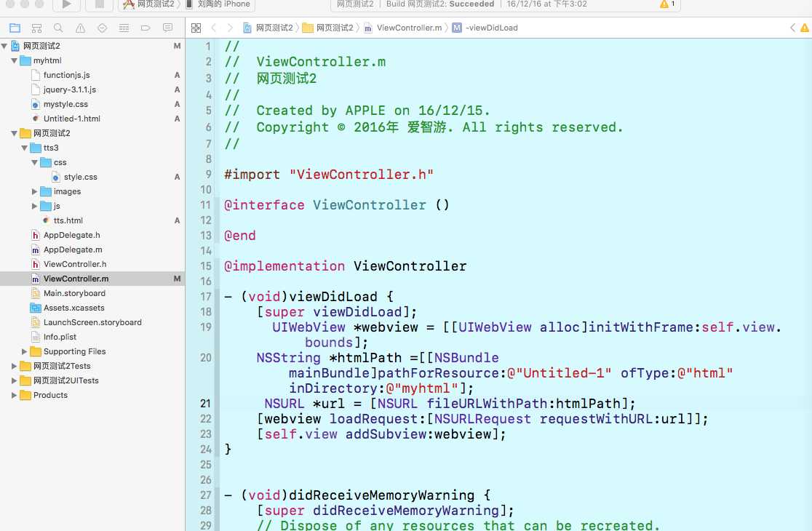This screenshot has width=812, height=531.
Task: Collapse the tts3 folder
Action: [24, 148]
